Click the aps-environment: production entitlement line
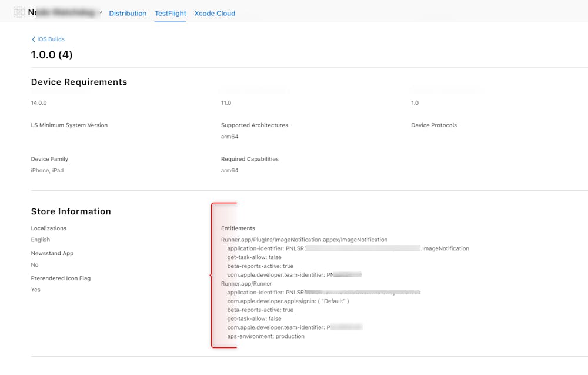The image size is (588, 375). click(x=266, y=336)
